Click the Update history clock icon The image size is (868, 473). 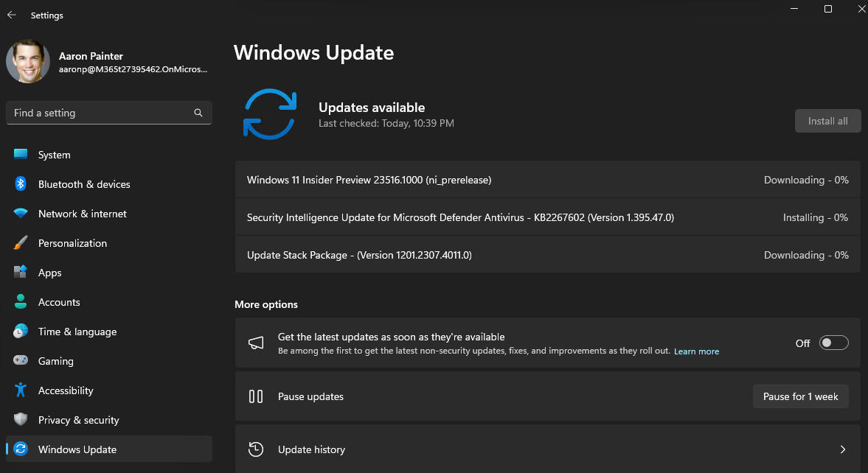[256, 449]
